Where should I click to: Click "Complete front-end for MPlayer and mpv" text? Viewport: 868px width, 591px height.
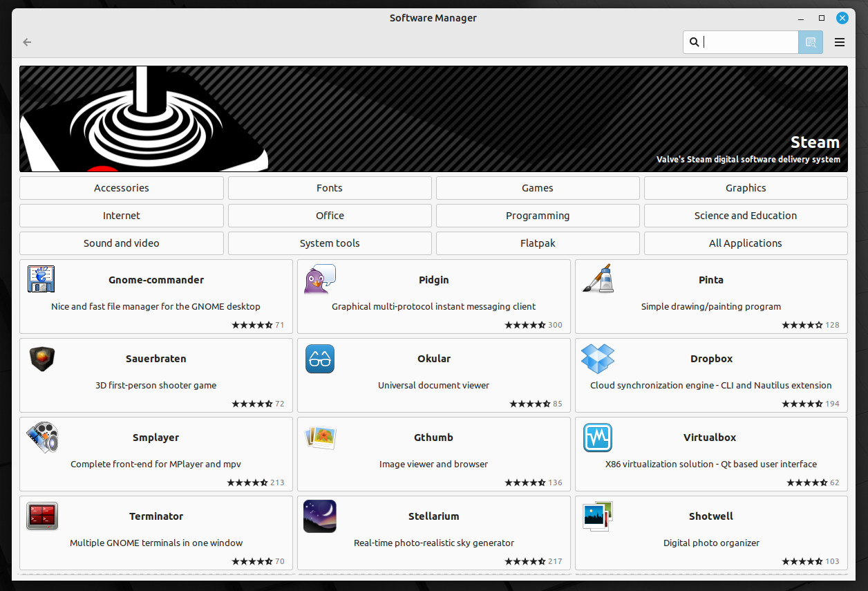click(x=156, y=464)
